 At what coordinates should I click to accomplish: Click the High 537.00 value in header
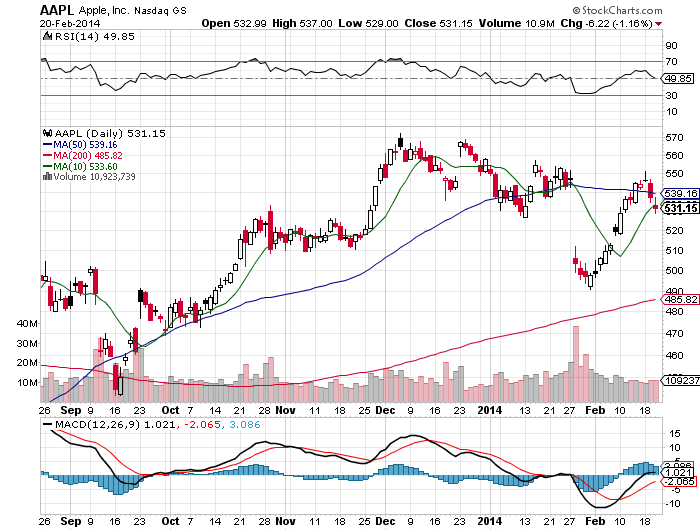[302, 23]
